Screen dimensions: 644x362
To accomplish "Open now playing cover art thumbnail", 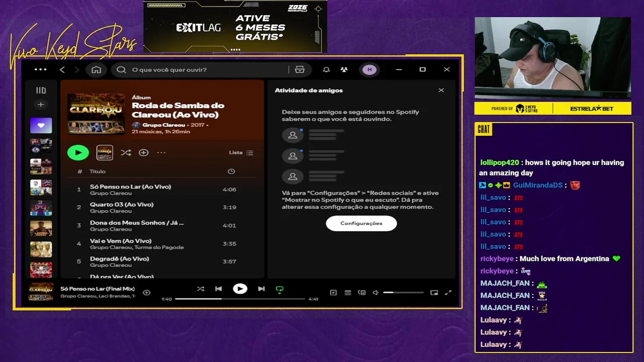I will (x=41, y=292).
